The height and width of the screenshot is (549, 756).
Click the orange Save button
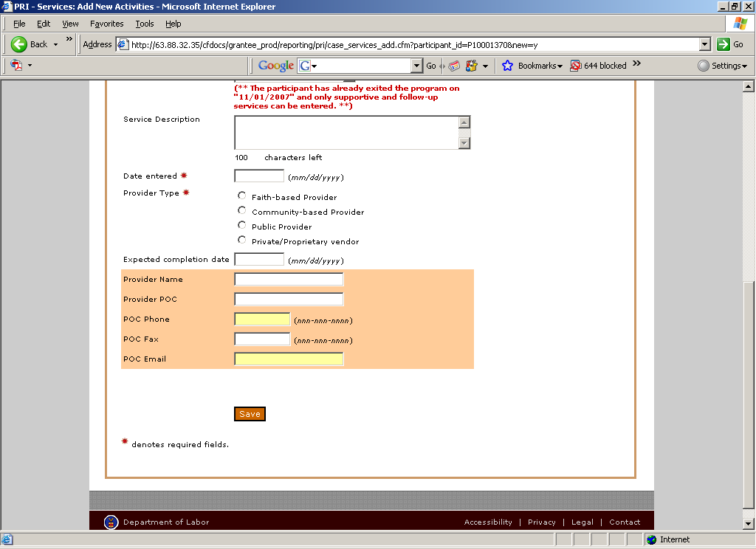coord(250,414)
